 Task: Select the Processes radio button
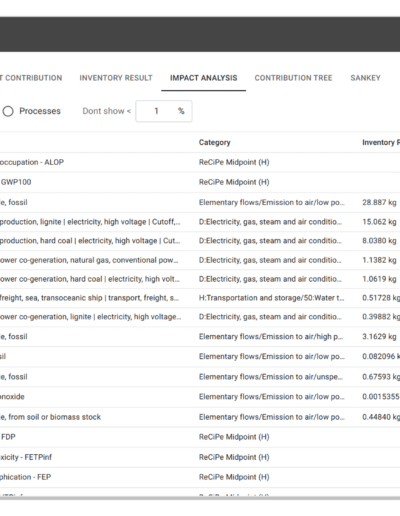pos(8,111)
